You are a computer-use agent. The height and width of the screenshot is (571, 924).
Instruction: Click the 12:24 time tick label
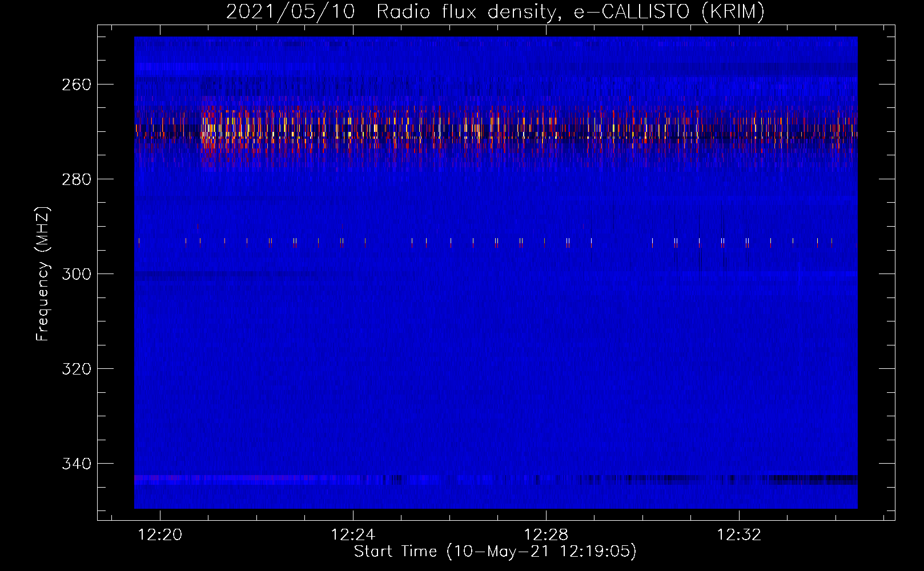point(353,535)
